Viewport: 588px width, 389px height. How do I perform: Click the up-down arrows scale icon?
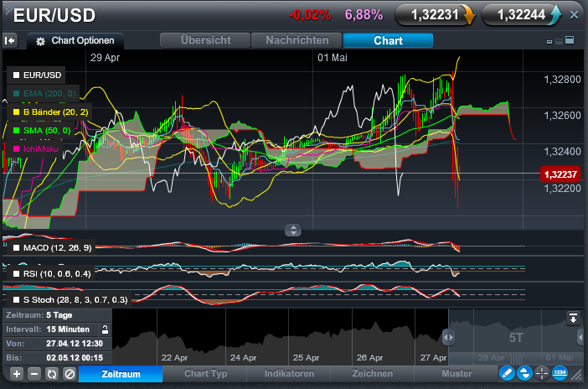tap(524, 374)
